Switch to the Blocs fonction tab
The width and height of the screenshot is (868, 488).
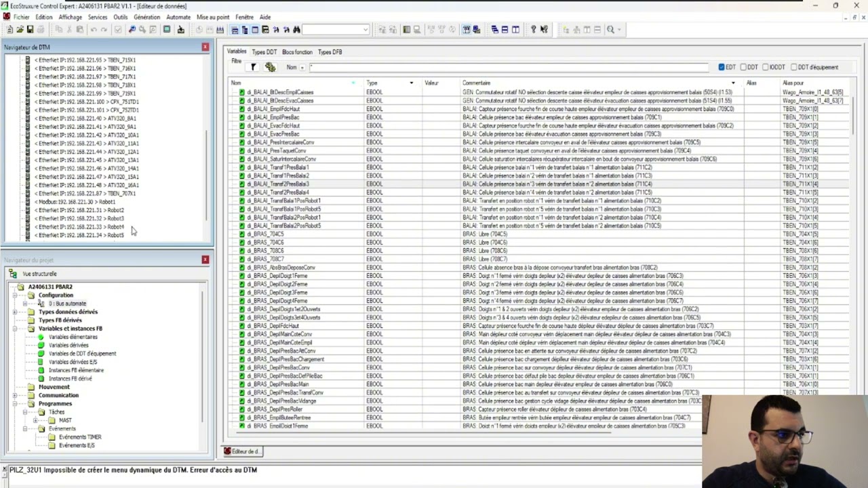[x=297, y=52]
